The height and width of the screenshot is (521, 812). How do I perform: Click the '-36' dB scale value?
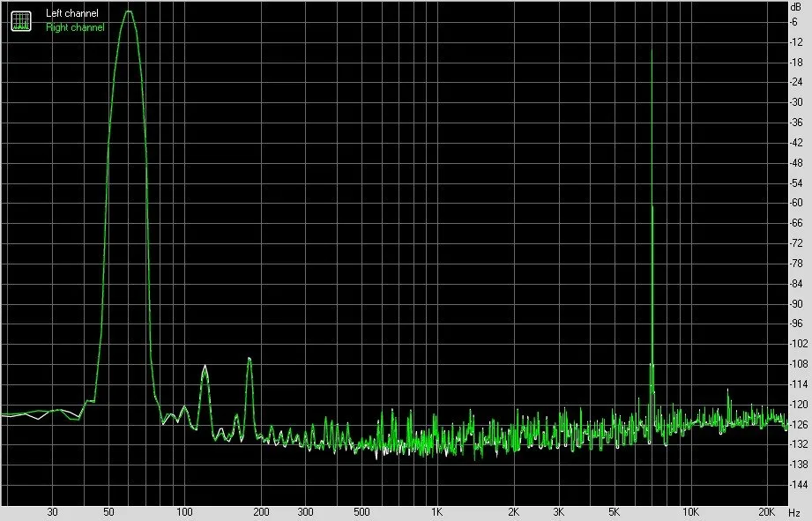coord(796,123)
